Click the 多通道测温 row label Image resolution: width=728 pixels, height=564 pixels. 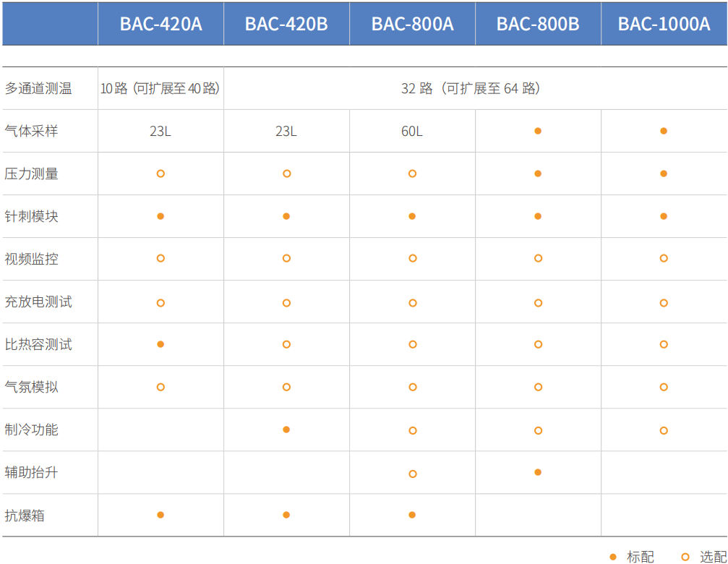[38, 89]
